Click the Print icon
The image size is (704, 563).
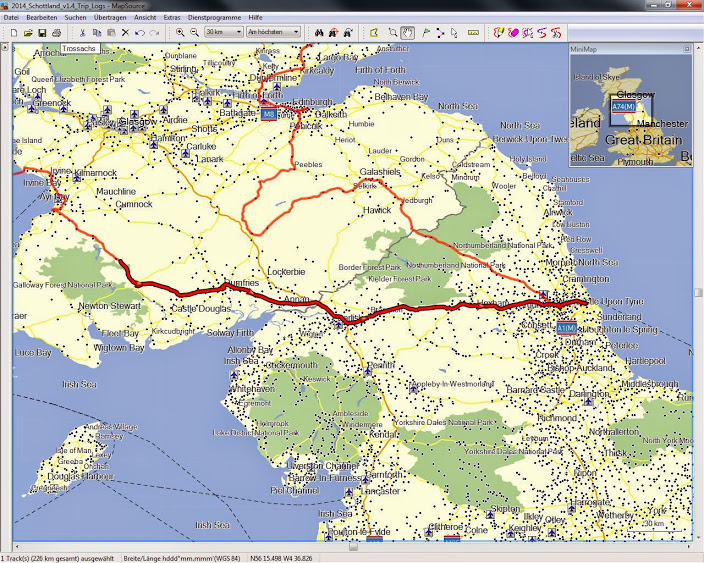(56, 32)
